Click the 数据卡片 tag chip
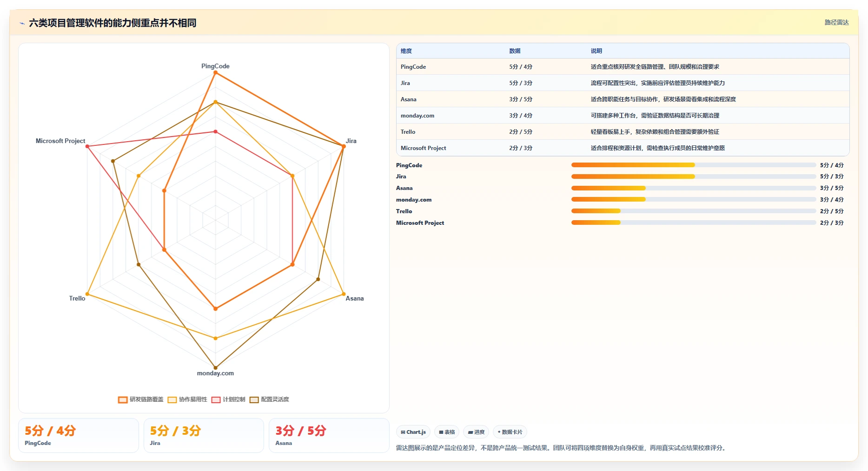The width and height of the screenshot is (868, 471). pos(510,432)
